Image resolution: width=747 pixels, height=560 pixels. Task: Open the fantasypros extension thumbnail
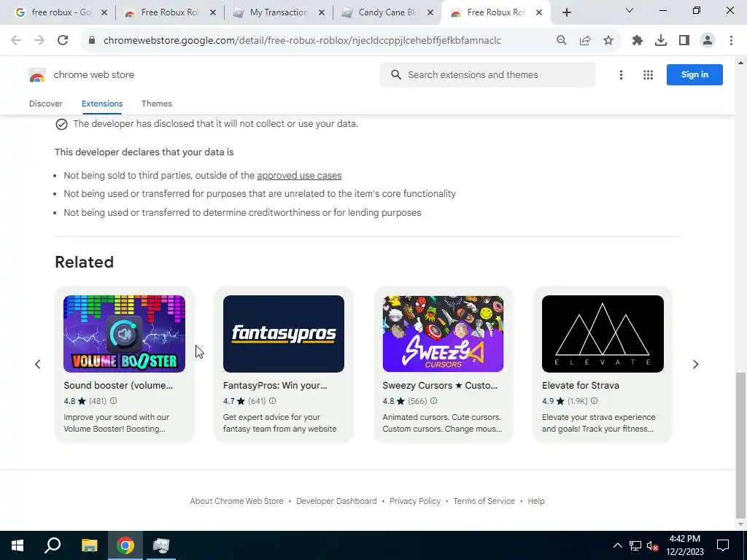point(284,334)
